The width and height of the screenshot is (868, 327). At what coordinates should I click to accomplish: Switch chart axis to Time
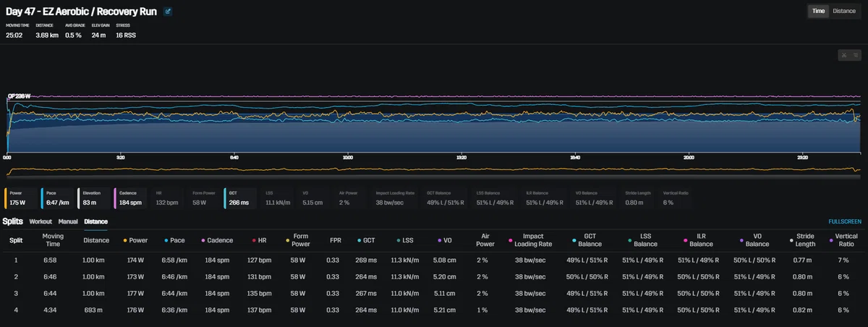coord(818,11)
